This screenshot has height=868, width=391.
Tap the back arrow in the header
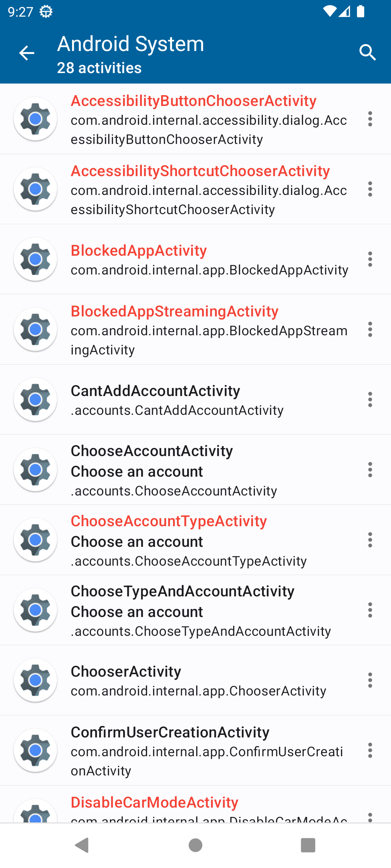tap(26, 53)
